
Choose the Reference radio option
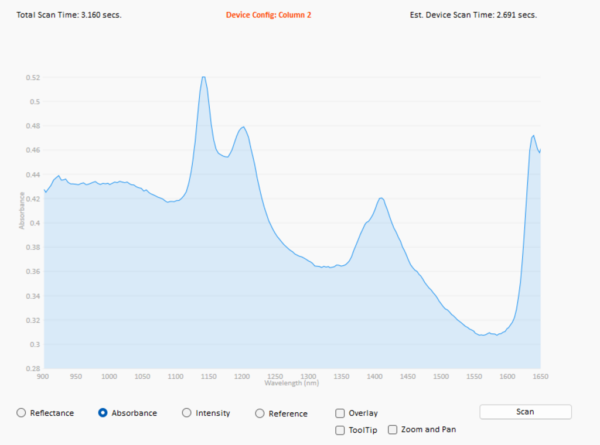[260, 412]
